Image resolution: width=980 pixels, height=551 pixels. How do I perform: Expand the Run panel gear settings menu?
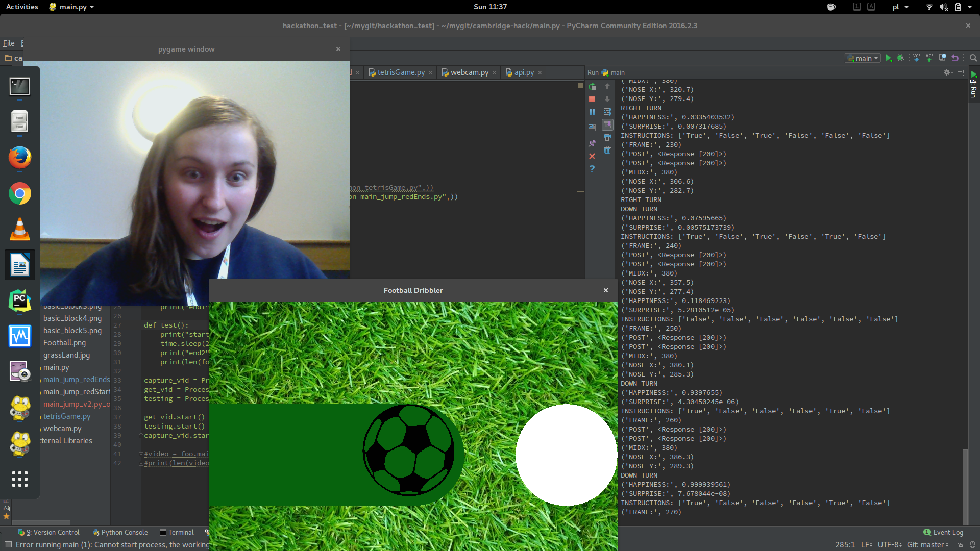point(948,72)
